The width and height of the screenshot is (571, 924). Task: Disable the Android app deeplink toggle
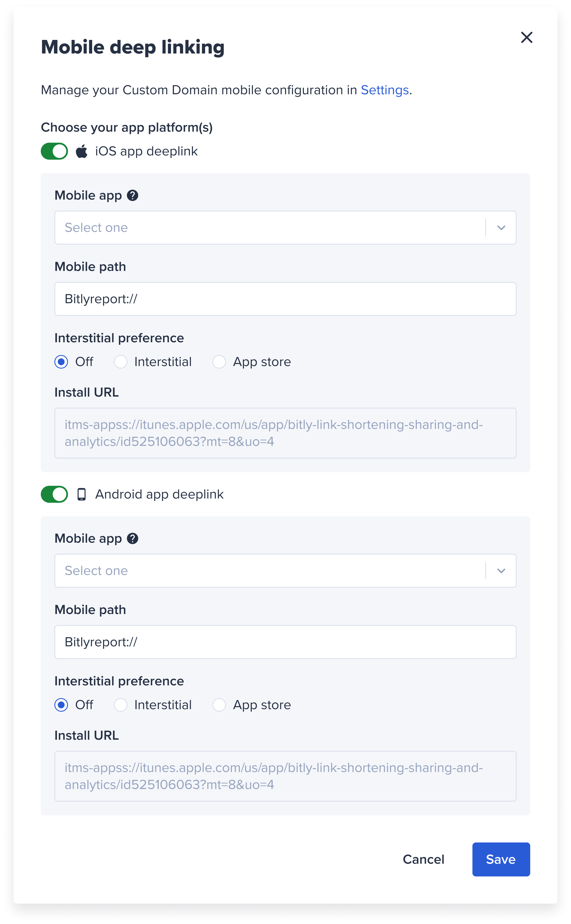54,494
